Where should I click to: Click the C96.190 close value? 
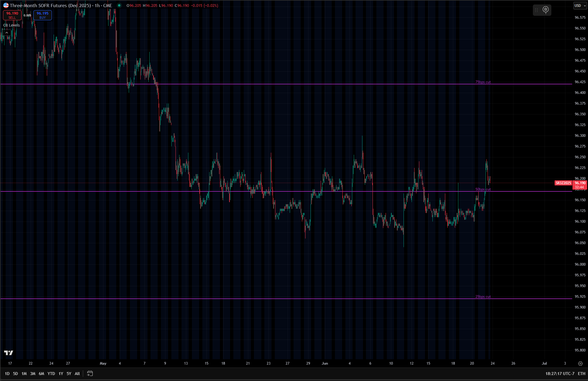[182, 6]
